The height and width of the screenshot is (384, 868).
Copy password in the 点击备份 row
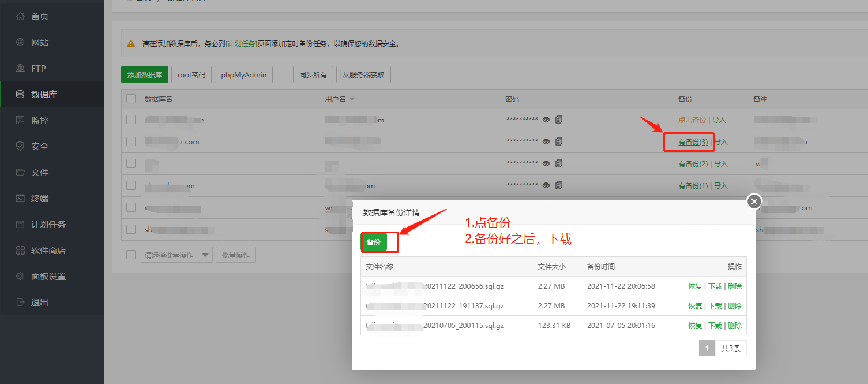coord(559,120)
